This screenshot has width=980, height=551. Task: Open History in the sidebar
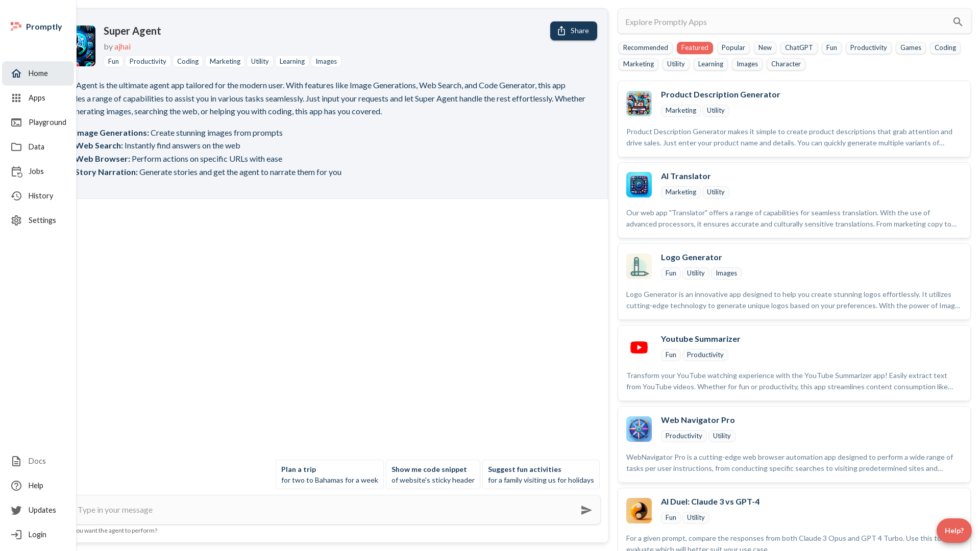38,196
